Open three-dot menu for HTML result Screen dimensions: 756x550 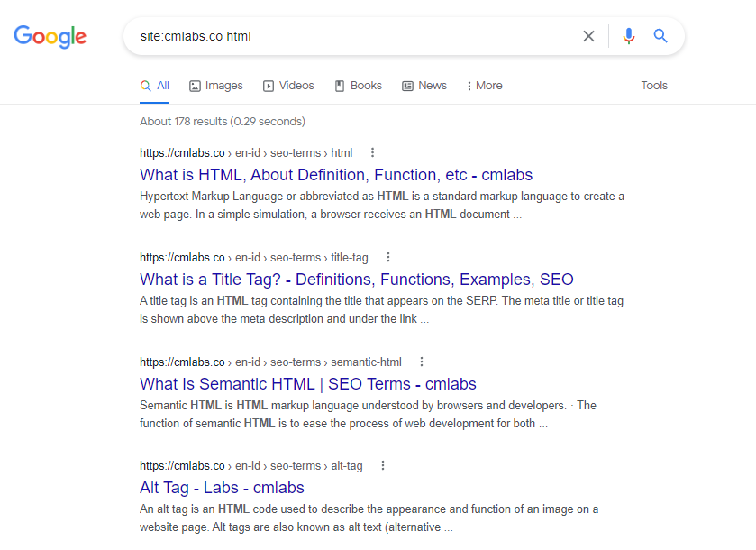point(372,153)
